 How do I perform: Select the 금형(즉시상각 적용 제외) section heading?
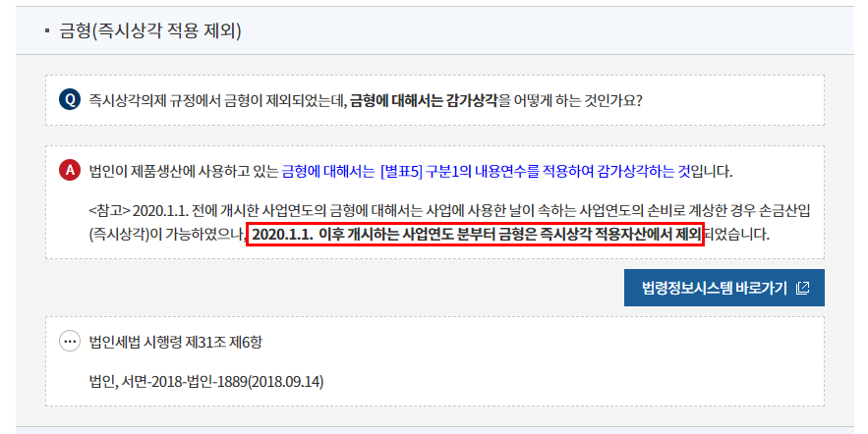(x=150, y=30)
